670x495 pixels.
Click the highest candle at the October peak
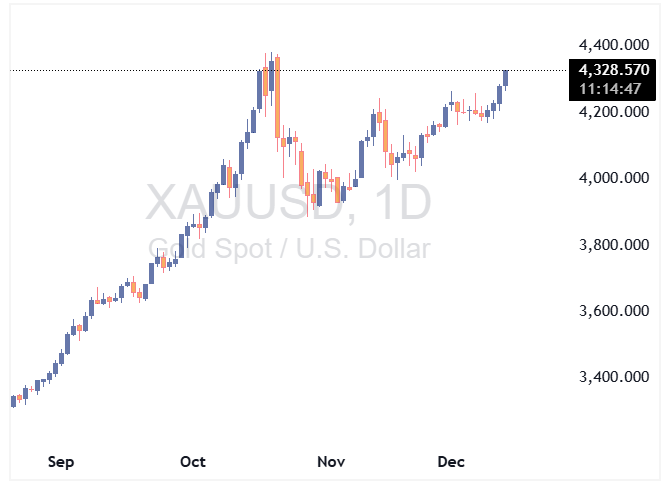[x=270, y=75]
